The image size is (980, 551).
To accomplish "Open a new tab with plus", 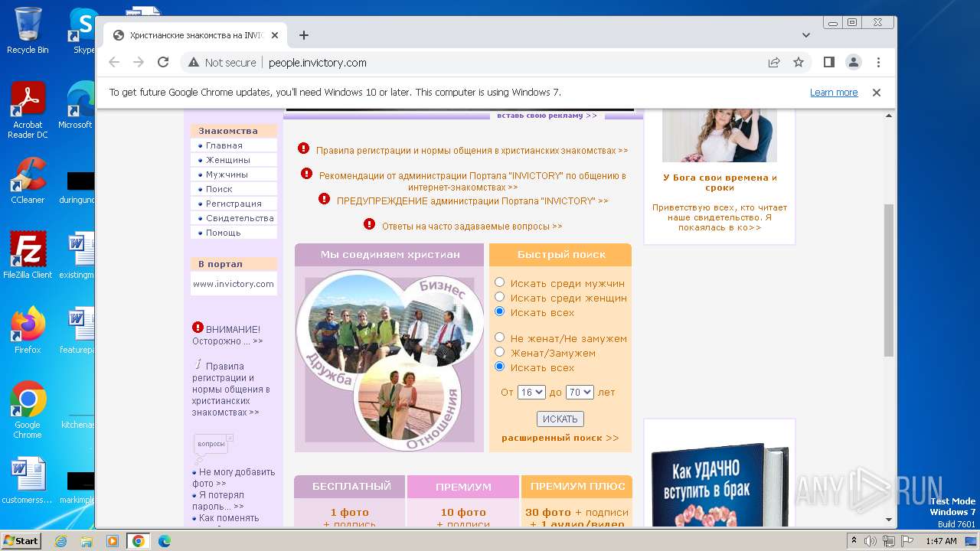I will tap(304, 35).
